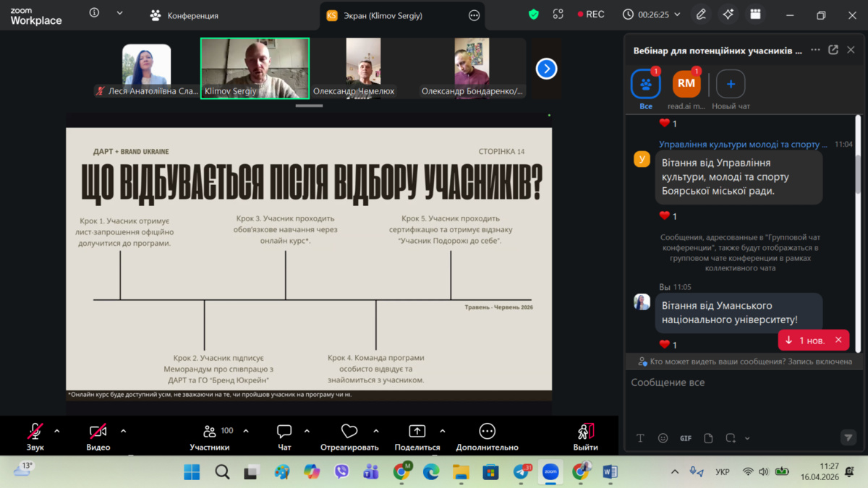868x488 pixels.
Task: Expand audio options arrow next to Звук
Action: (57, 431)
